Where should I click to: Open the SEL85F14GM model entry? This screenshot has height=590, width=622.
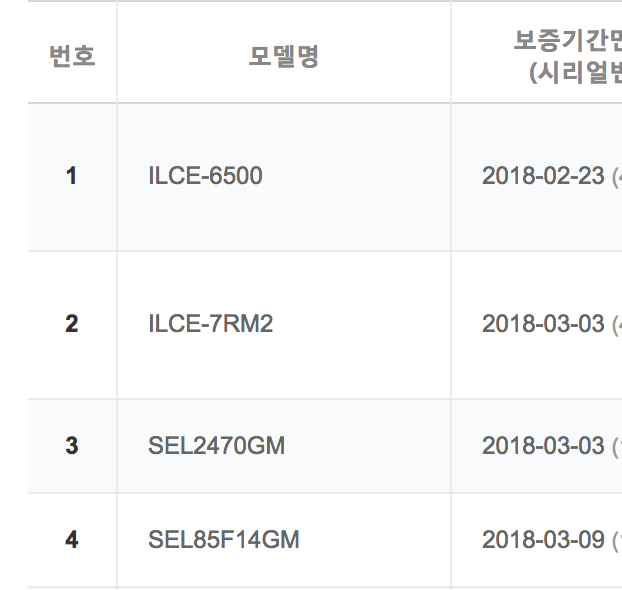(224, 540)
